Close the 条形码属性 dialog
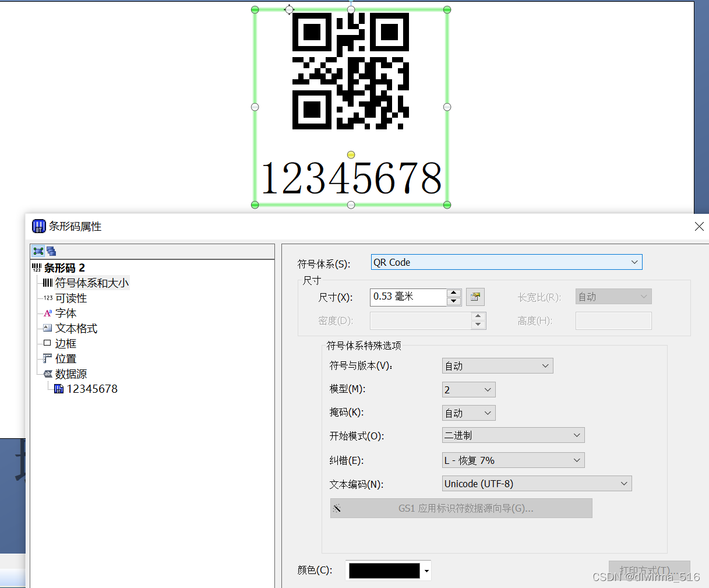The height and width of the screenshot is (588, 709). (699, 226)
